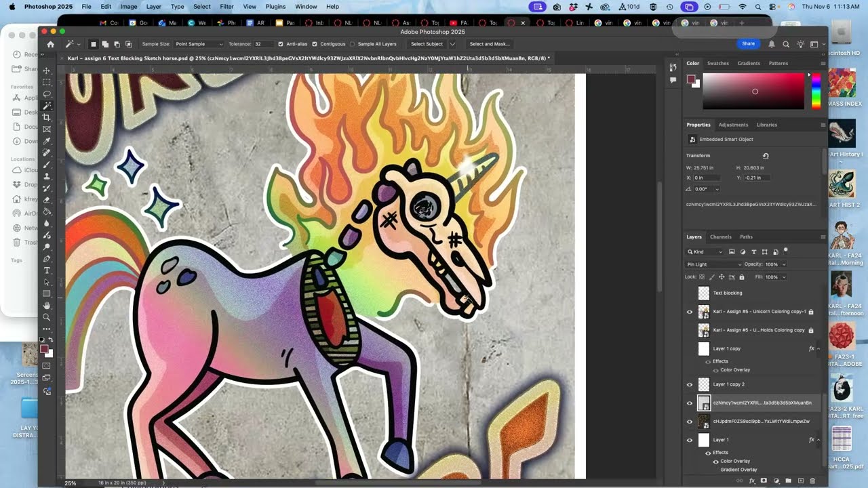Hide the cHJpdmF0ZS9sci9pb layer
The width and height of the screenshot is (868, 488).
click(x=690, y=421)
